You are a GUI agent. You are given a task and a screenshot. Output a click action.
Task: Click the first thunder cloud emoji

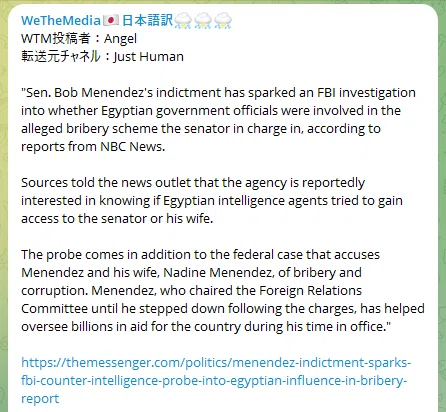click(183, 21)
